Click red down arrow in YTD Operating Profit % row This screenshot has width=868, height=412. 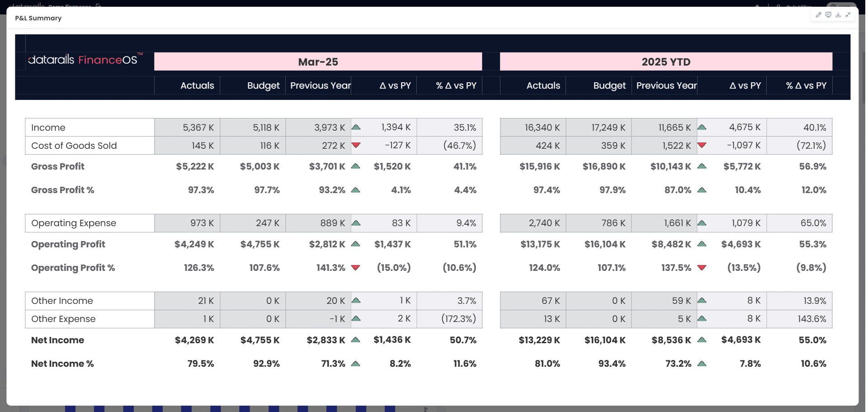pos(702,268)
